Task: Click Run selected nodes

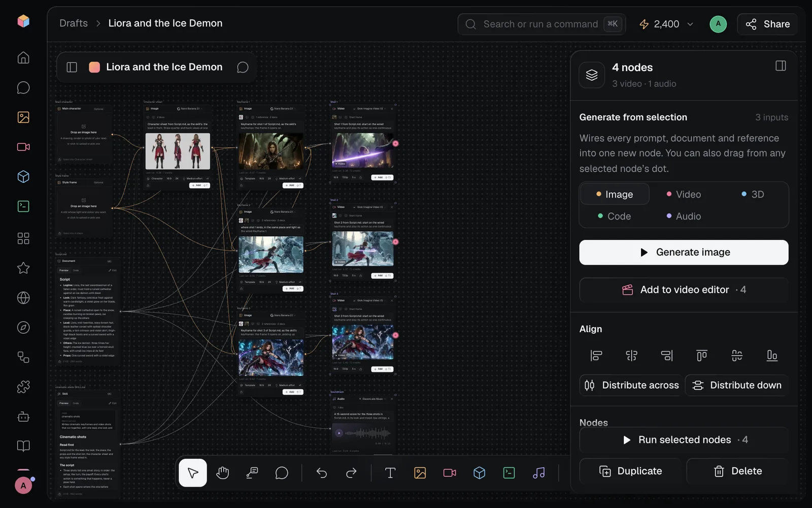Action: pyautogui.click(x=684, y=440)
